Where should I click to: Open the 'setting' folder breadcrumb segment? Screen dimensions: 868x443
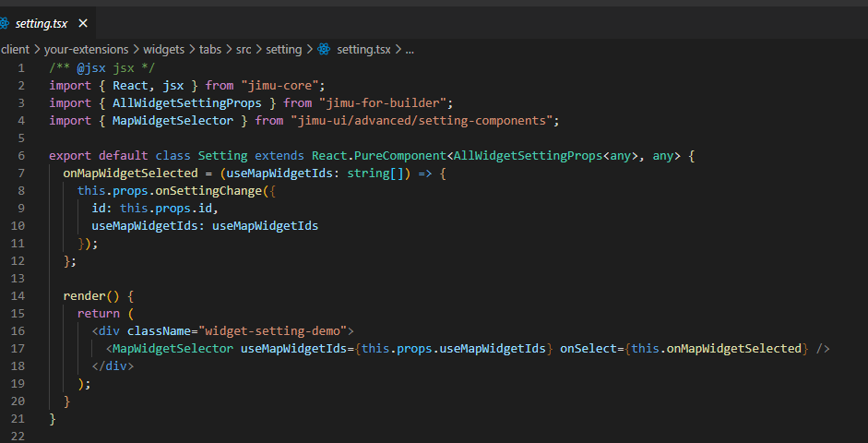(x=284, y=49)
